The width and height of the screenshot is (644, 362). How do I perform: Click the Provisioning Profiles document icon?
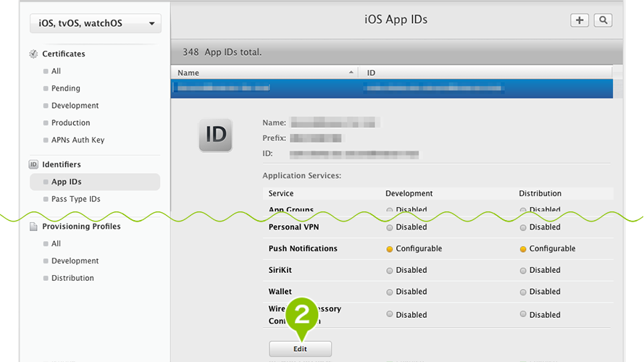coord(33,227)
